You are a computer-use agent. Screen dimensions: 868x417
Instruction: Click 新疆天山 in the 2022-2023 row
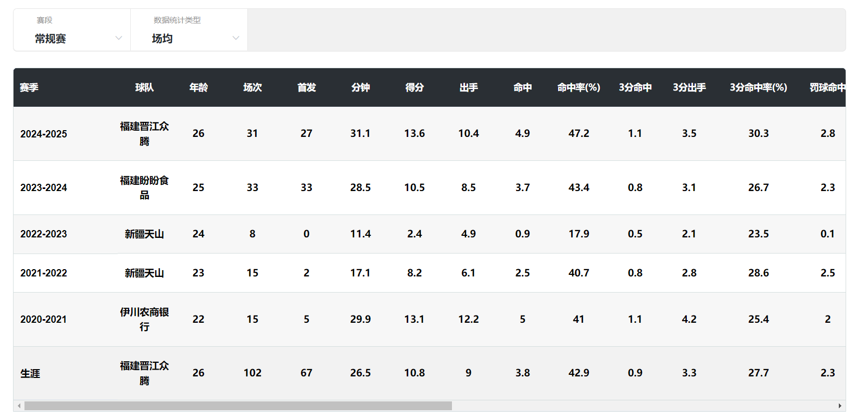tap(144, 234)
